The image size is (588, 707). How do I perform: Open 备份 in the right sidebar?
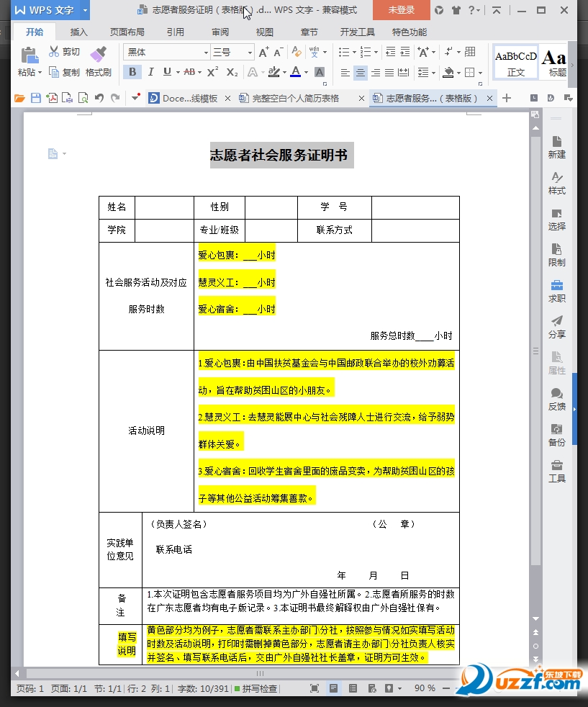point(556,436)
